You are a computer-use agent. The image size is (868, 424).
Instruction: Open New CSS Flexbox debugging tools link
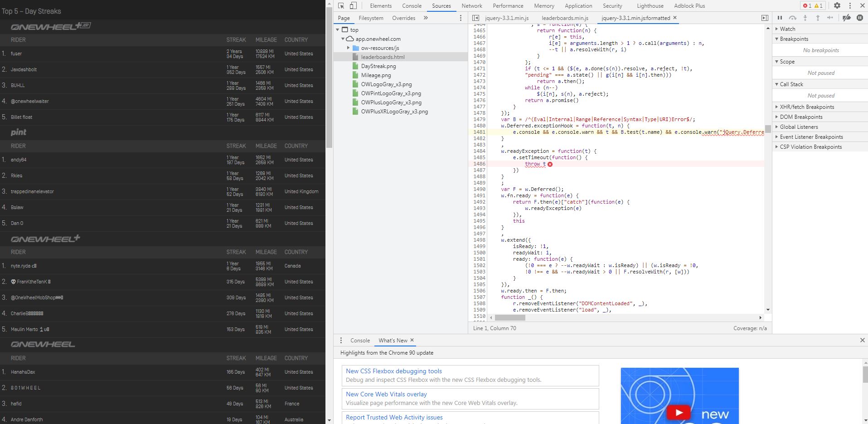(x=393, y=371)
